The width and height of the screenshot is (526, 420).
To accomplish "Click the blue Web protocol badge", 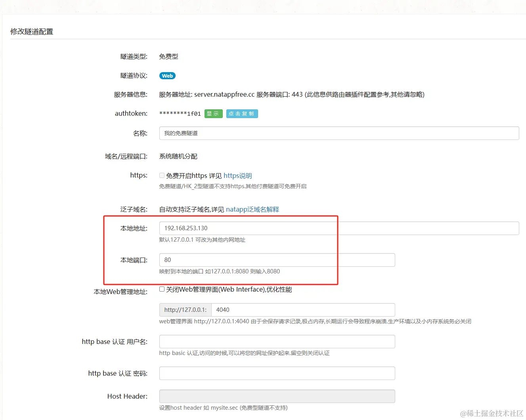I will tap(167, 76).
